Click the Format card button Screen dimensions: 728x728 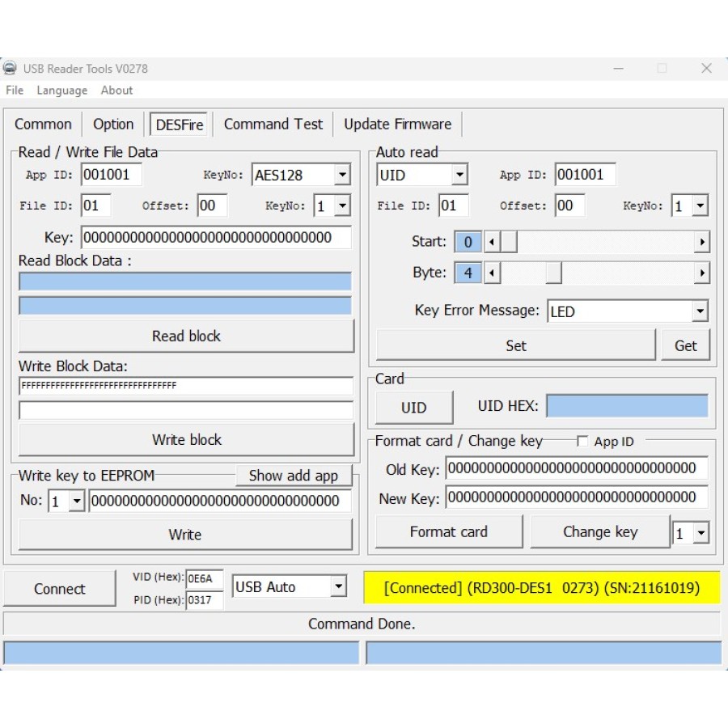tap(448, 531)
